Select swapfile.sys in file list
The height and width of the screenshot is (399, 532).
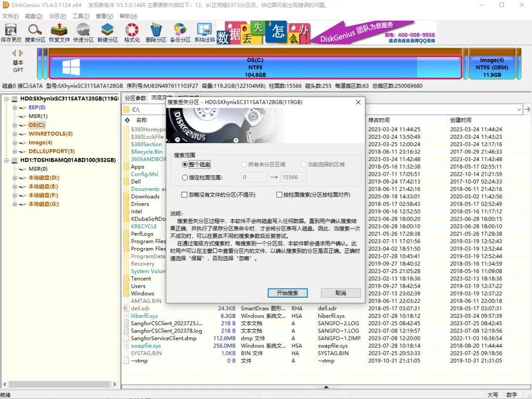146,346
